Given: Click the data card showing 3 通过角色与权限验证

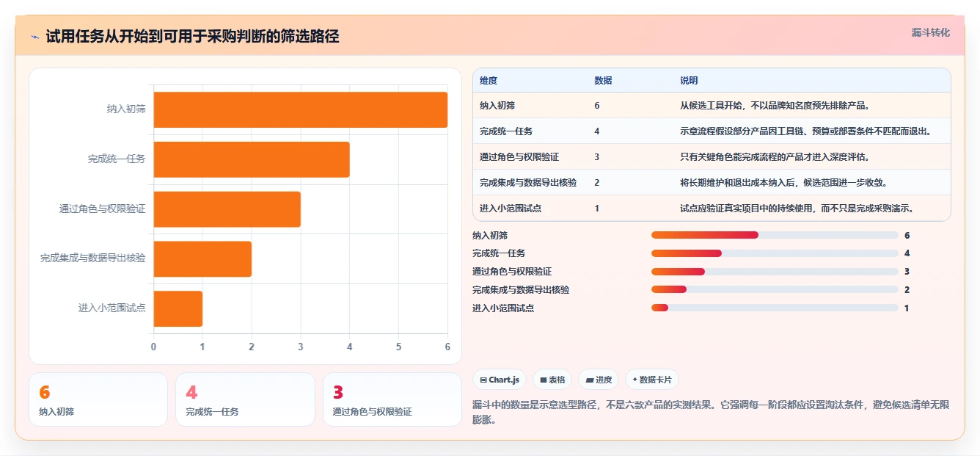Looking at the screenshot, I should pyautogui.click(x=392, y=399).
